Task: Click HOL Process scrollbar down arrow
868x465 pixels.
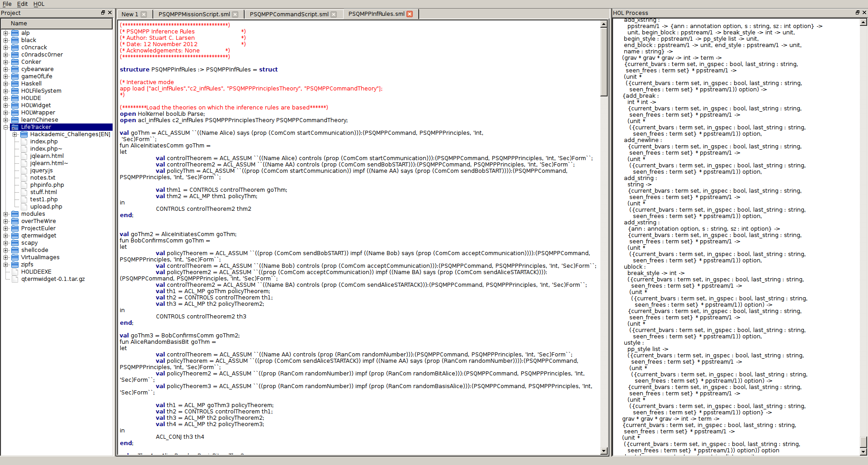Action: point(863,451)
